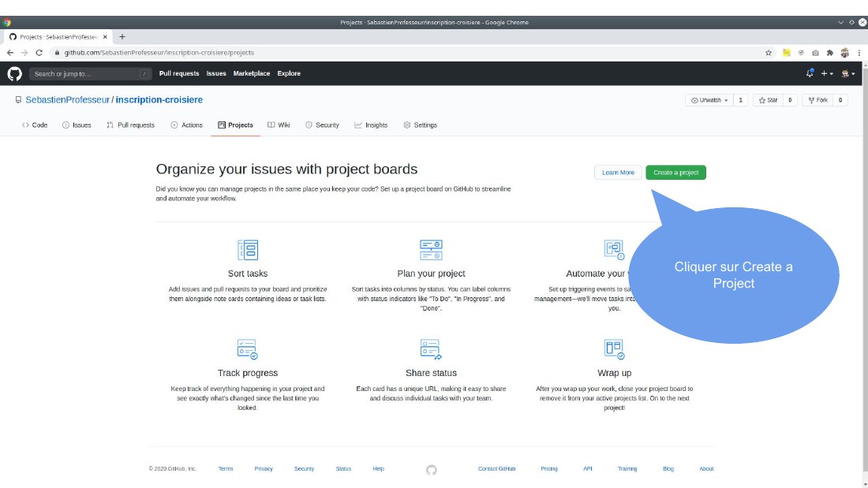The image size is (868, 488).
Task: Click the Chrome back arrow
Action: click(x=10, y=53)
